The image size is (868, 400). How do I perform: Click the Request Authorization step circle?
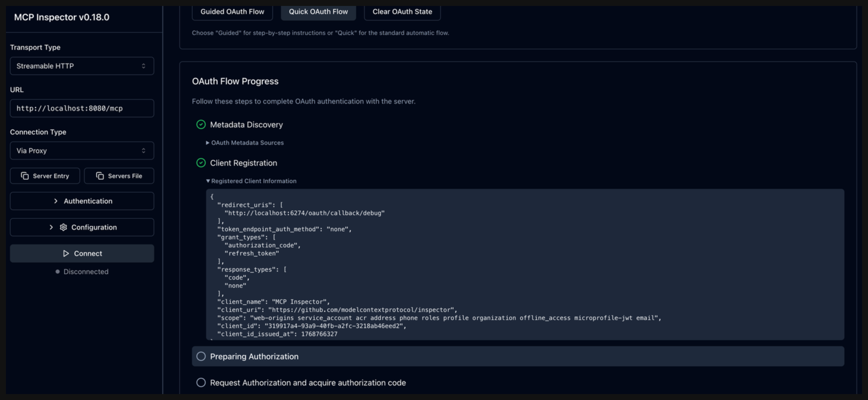point(201,383)
